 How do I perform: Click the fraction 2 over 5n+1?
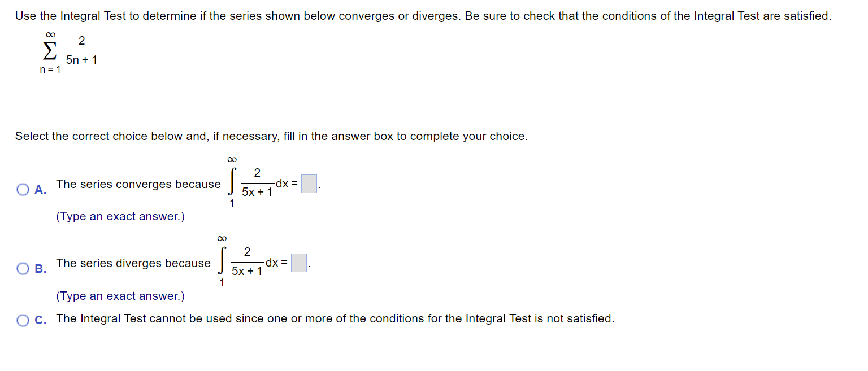tap(83, 51)
